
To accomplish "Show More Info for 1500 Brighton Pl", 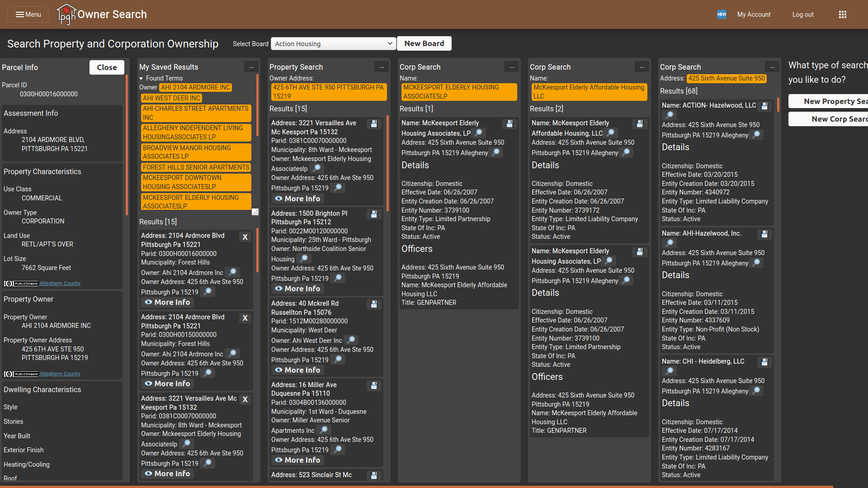I will coord(297,289).
